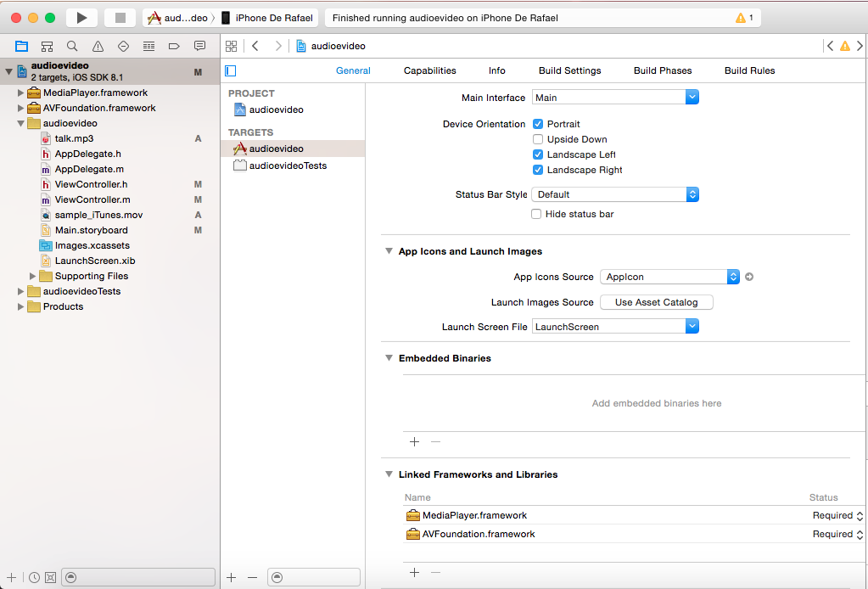868x589 pixels.
Task: Open the Find navigator magnifier
Action: coord(72,46)
